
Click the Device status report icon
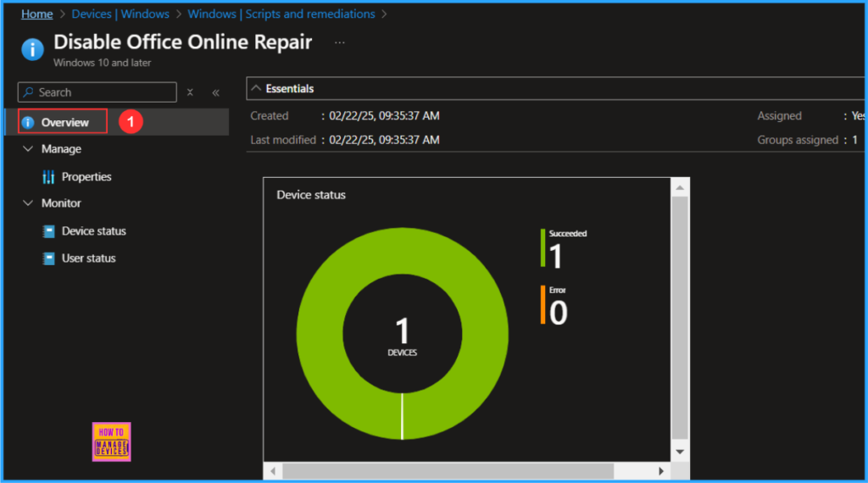pos(48,231)
